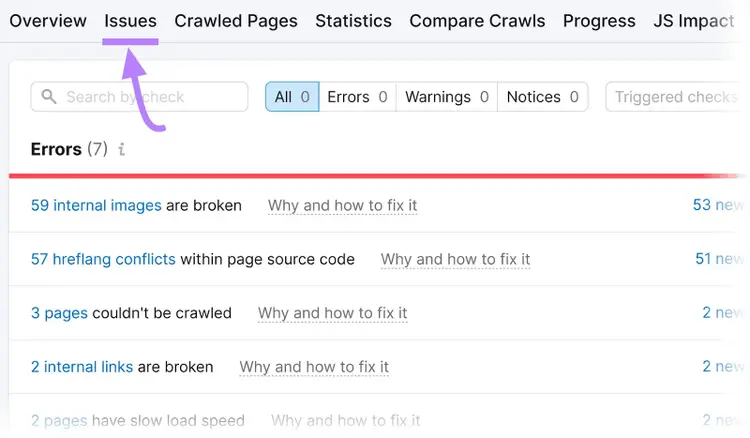Viewport: 750px width, 438px height.
Task: Open the 59 internal images link
Action: pos(96,205)
